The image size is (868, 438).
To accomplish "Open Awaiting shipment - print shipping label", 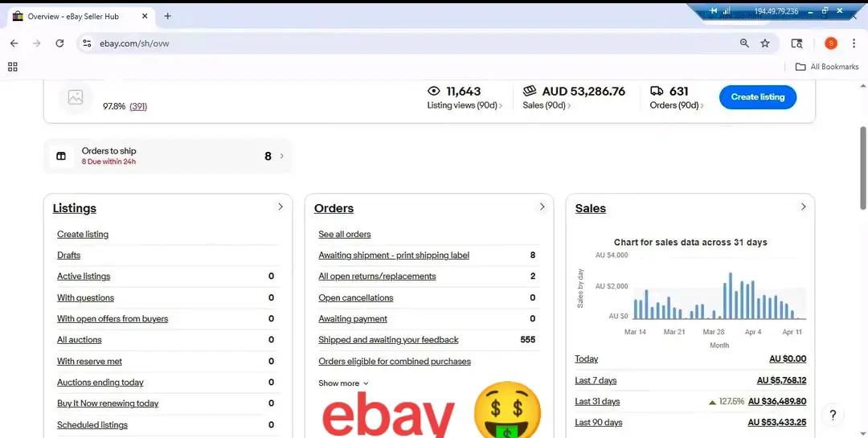I will click(394, 256).
